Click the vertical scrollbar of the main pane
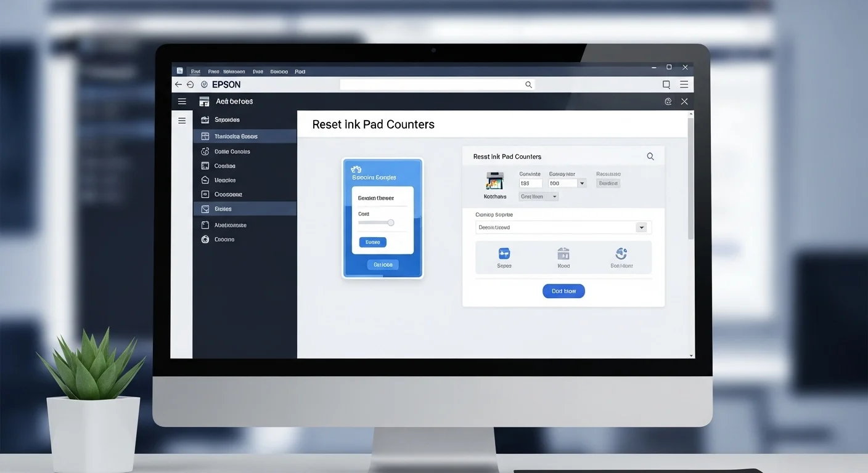This screenshot has width=868, height=473. tap(690, 179)
